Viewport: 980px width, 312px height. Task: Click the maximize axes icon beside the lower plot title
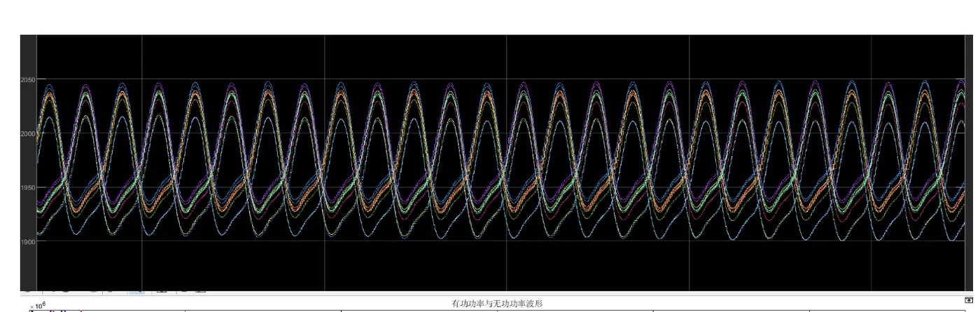coord(968,300)
